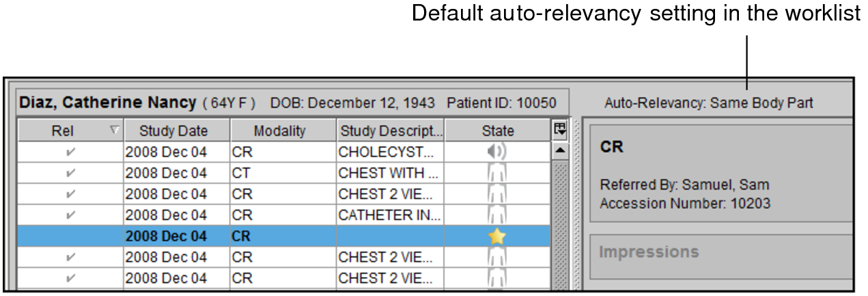Select the highlighted CR study row
Viewport: 868px width, 296px height.
(283, 237)
